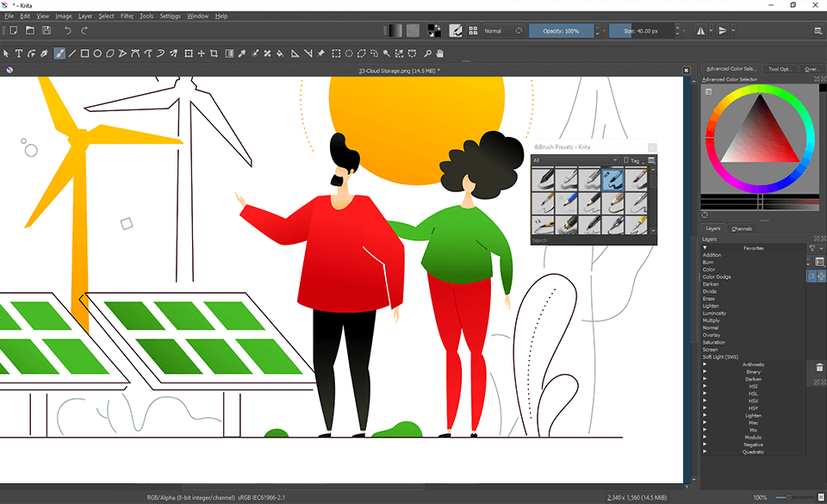The height and width of the screenshot is (504, 827).
Task: Collapse the Favorites blend mode group
Action: pyautogui.click(x=705, y=248)
